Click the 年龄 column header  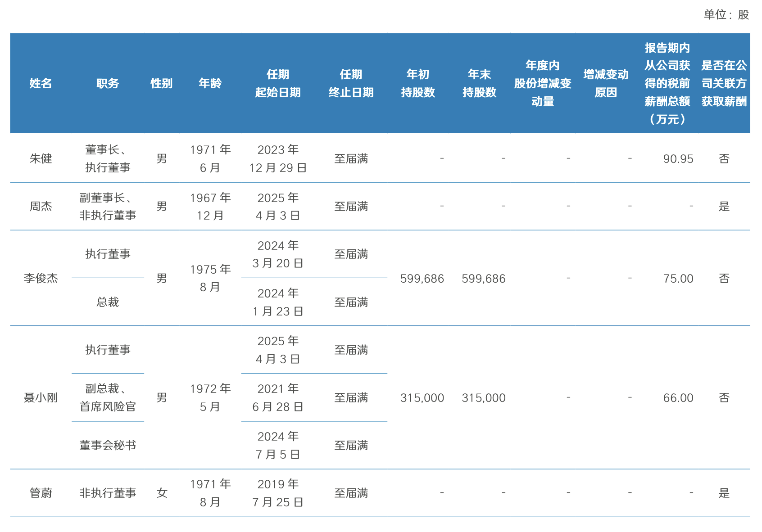[x=210, y=83]
